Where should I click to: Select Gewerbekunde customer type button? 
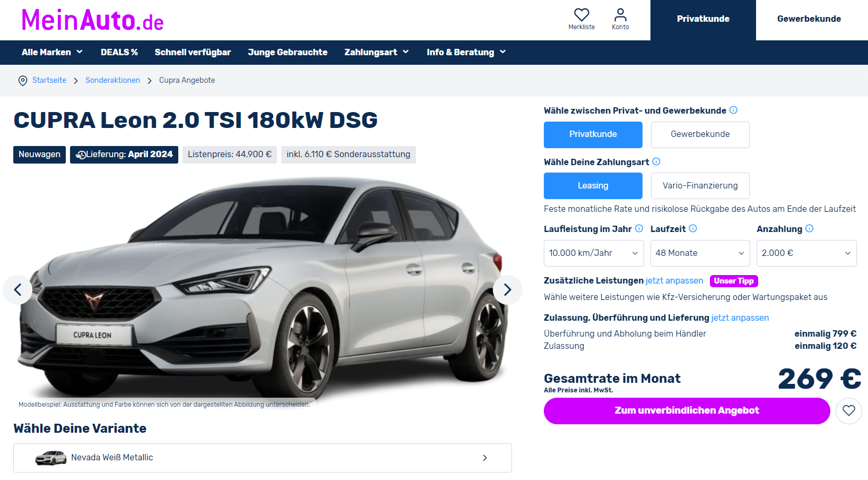coord(700,135)
